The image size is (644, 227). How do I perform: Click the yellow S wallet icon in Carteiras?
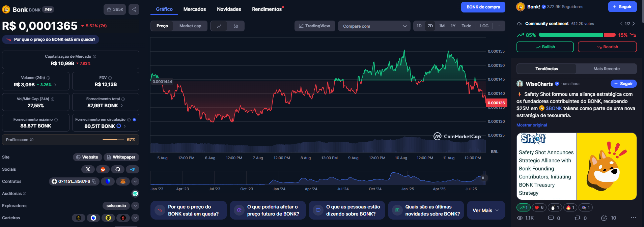108,218
